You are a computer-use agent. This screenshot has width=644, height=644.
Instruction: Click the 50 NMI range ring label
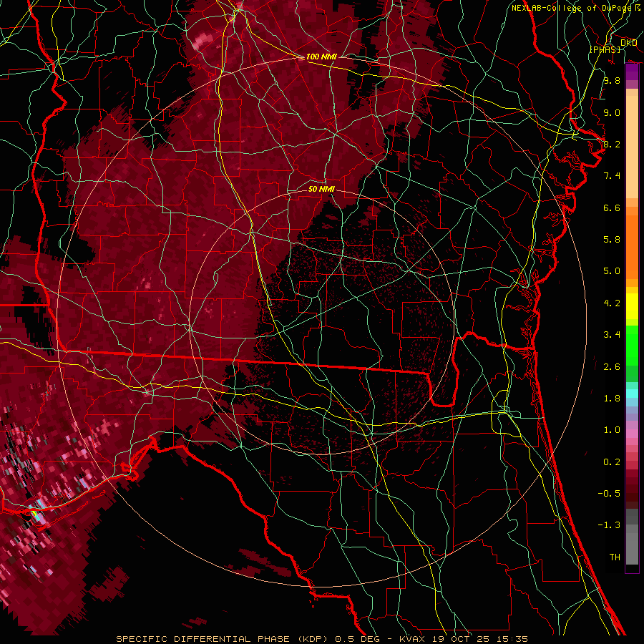click(321, 190)
